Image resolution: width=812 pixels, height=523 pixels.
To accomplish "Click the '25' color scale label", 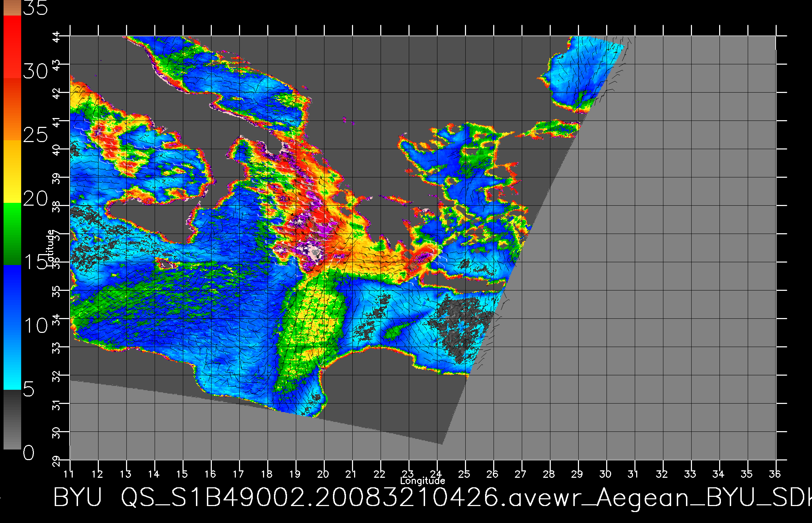I will point(35,135).
